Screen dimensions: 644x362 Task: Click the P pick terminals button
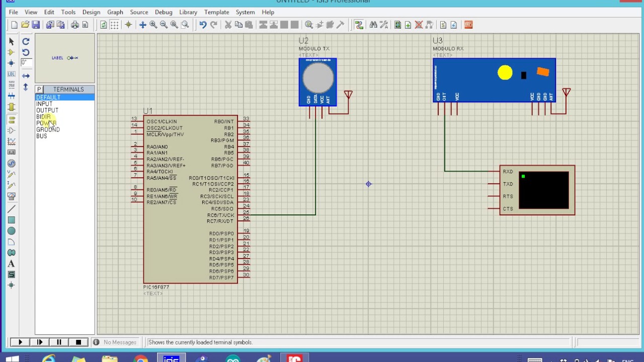39,89
